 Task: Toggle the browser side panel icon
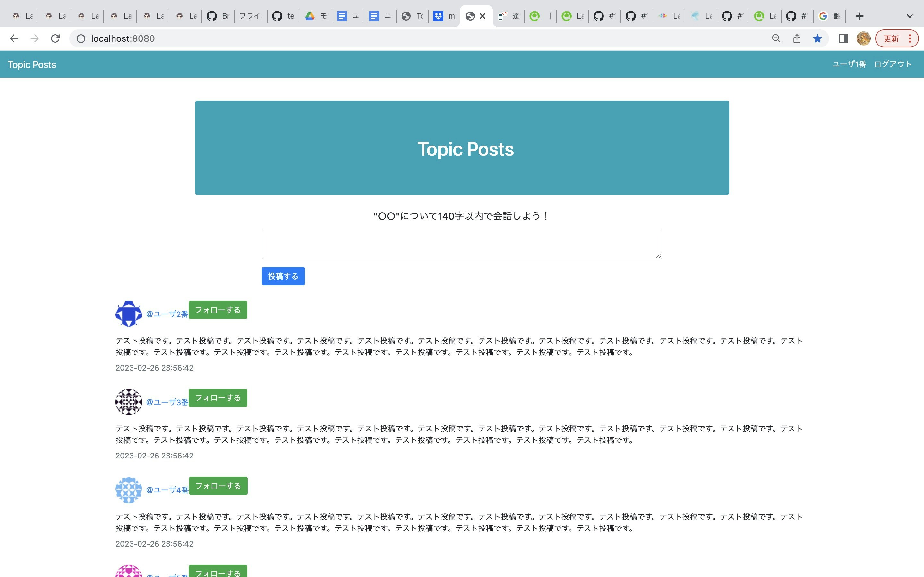[843, 38]
